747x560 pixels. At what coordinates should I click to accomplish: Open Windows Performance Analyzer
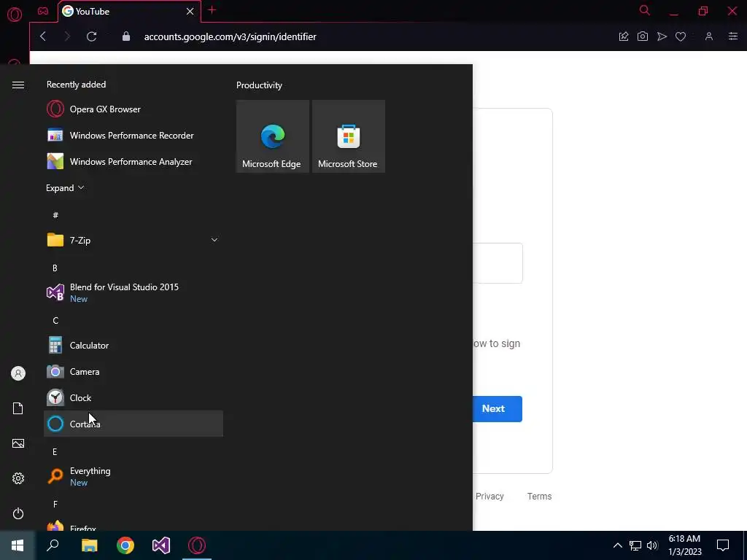pos(133,161)
